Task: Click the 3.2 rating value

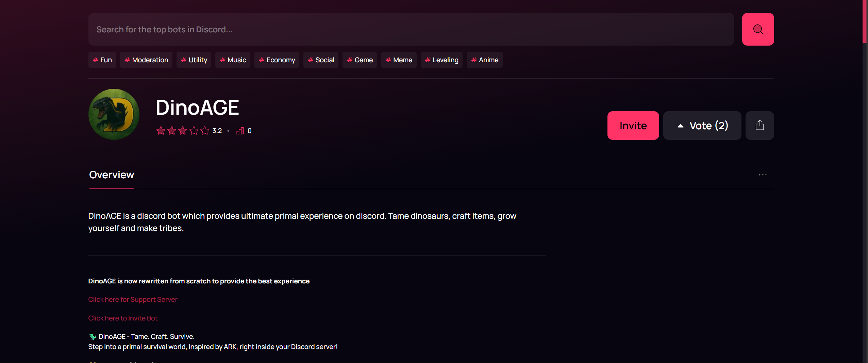Action: [217, 131]
